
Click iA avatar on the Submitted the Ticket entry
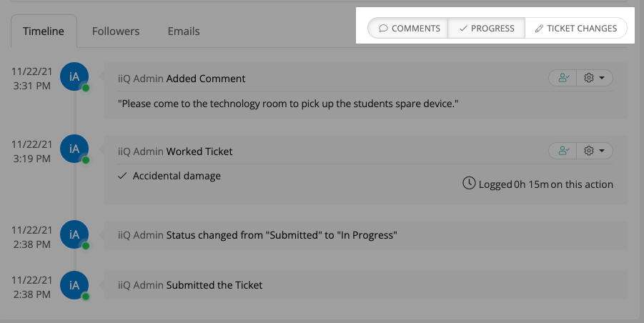click(x=74, y=284)
